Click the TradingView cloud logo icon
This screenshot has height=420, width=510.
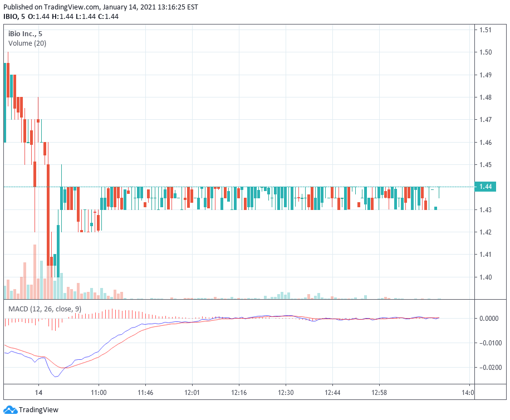[x=10, y=409]
